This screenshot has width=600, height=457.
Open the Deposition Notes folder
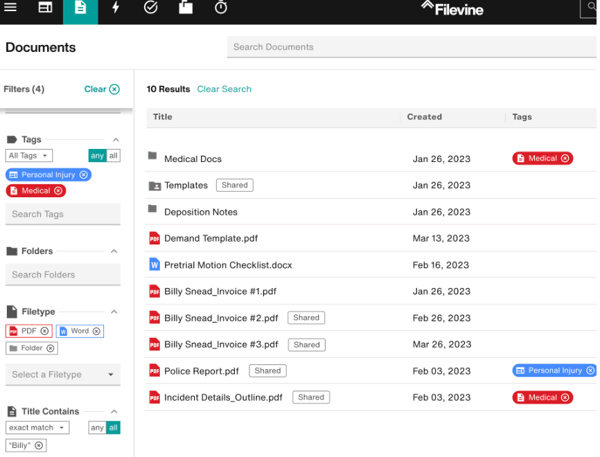201,212
